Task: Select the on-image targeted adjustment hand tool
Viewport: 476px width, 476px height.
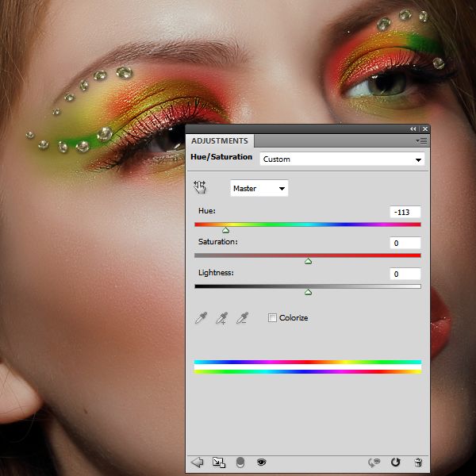Action: pyautogui.click(x=200, y=187)
